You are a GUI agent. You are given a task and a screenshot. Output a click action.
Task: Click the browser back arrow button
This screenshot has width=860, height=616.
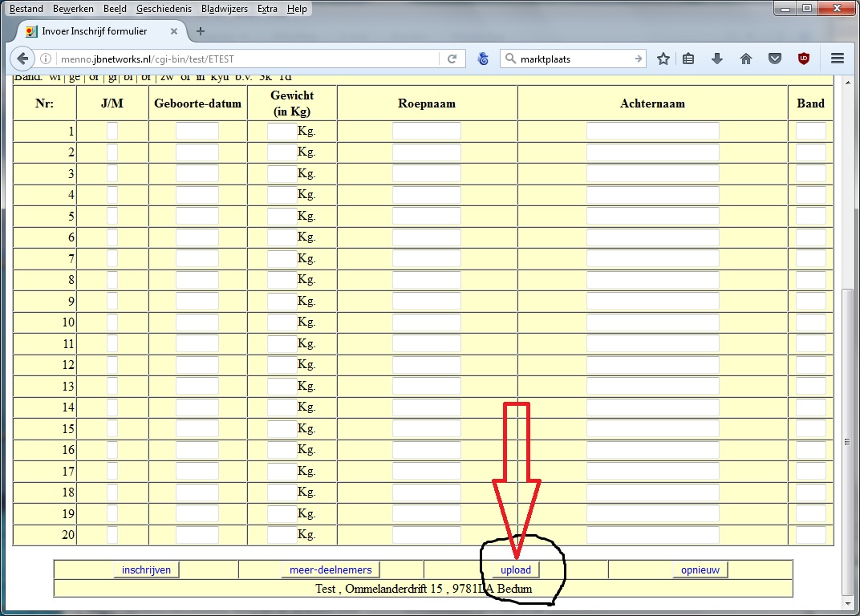(x=22, y=59)
